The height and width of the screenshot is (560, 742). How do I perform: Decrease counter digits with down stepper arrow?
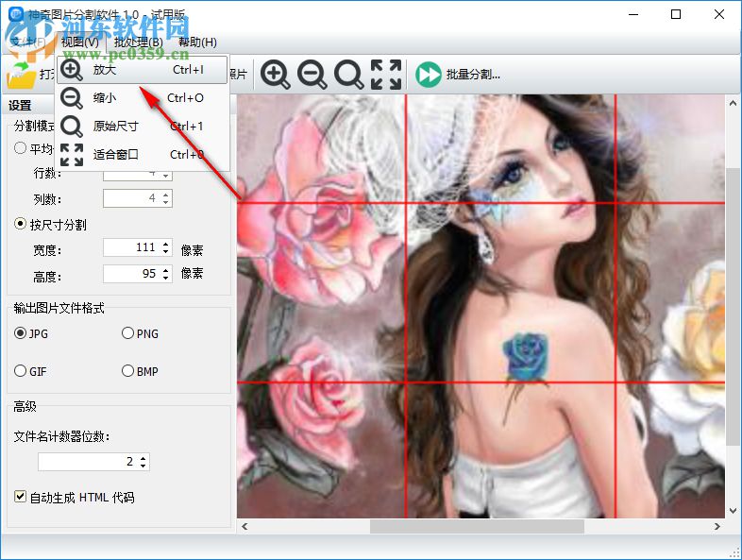pyautogui.click(x=143, y=466)
